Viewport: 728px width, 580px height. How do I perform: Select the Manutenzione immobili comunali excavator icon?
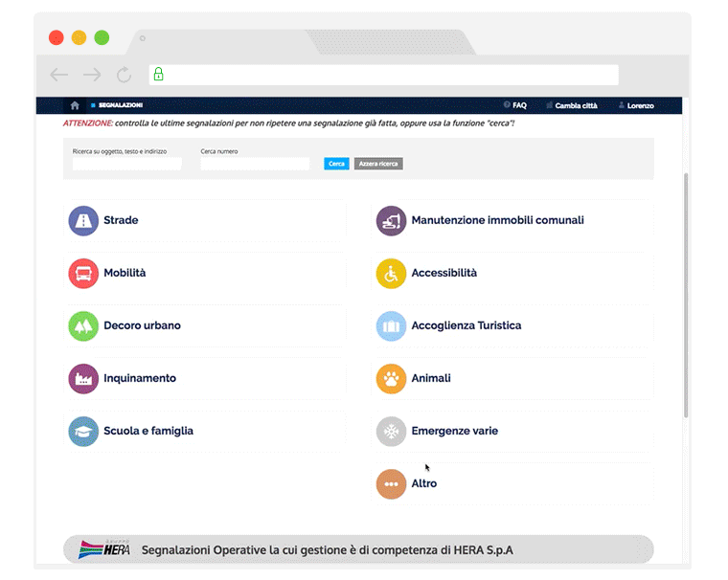click(x=391, y=221)
